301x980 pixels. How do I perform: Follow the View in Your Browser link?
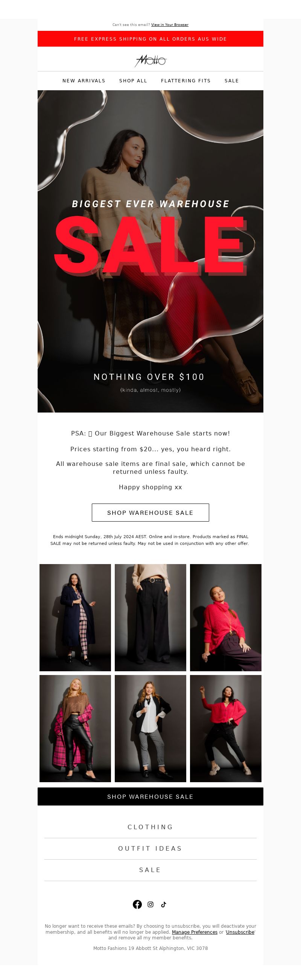pos(170,25)
